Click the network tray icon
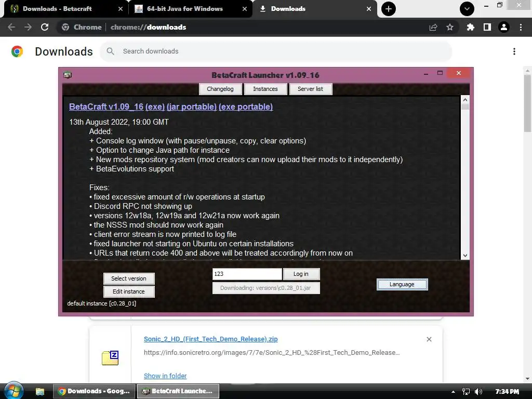 click(x=466, y=392)
